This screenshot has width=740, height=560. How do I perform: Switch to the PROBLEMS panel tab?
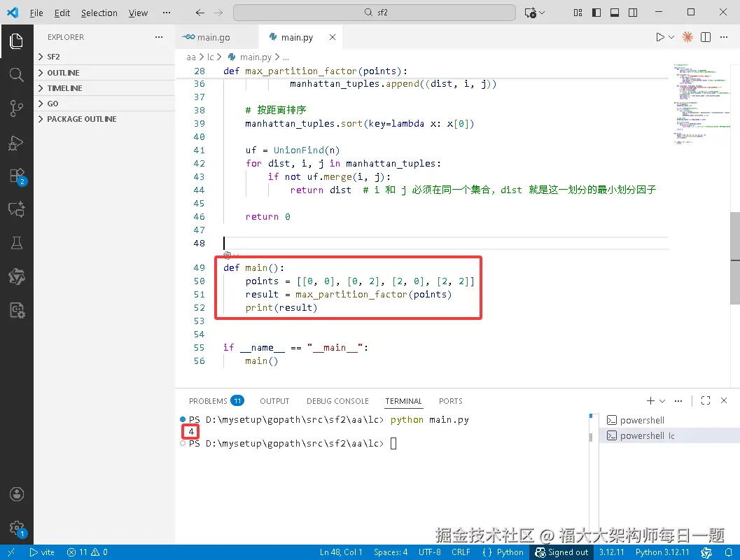pos(216,401)
